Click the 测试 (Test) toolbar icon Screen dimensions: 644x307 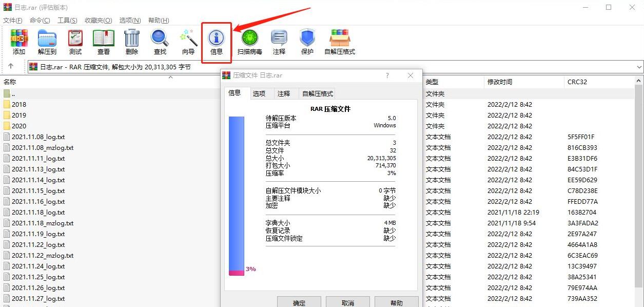pyautogui.click(x=75, y=38)
